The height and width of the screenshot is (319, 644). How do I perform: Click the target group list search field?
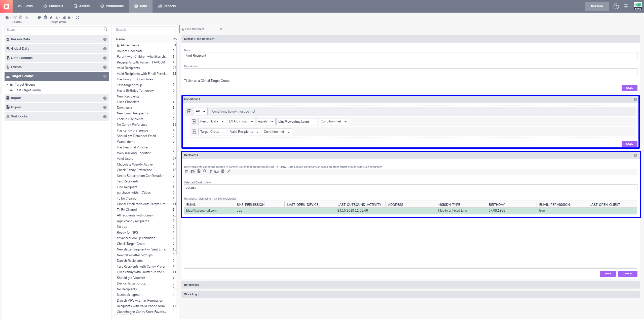[144, 29]
